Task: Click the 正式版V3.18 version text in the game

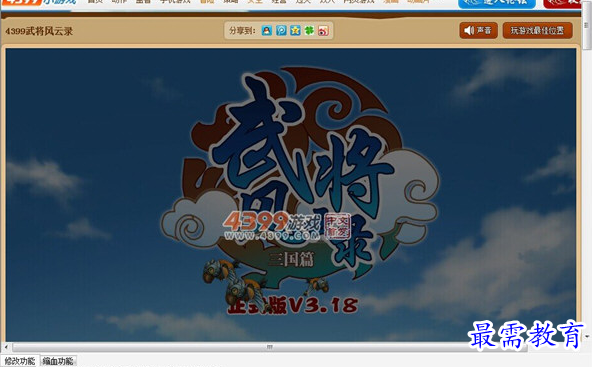Action: pyautogui.click(x=293, y=305)
